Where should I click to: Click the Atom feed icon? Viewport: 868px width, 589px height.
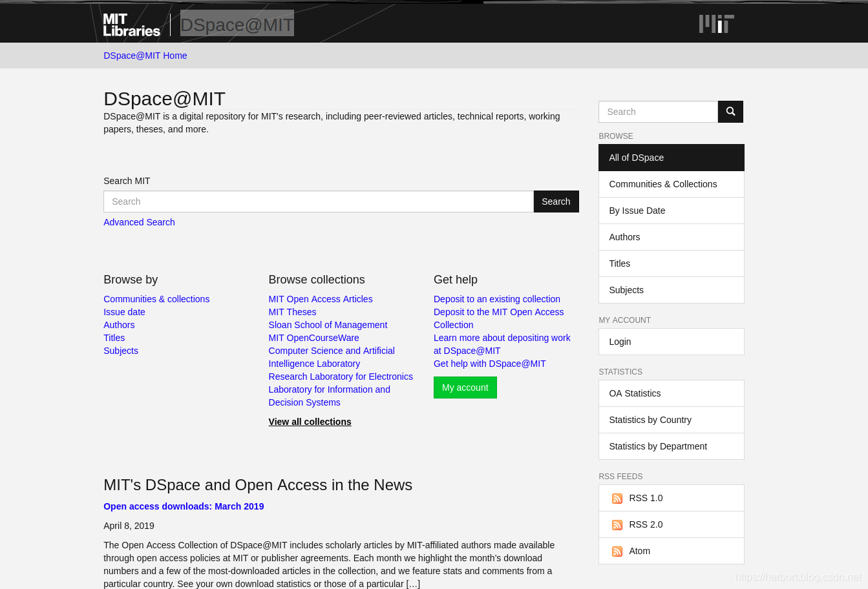tap(617, 552)
